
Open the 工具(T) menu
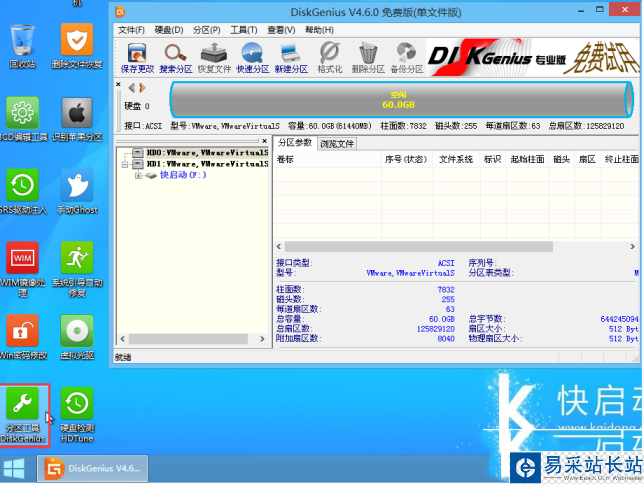point(244,30)
